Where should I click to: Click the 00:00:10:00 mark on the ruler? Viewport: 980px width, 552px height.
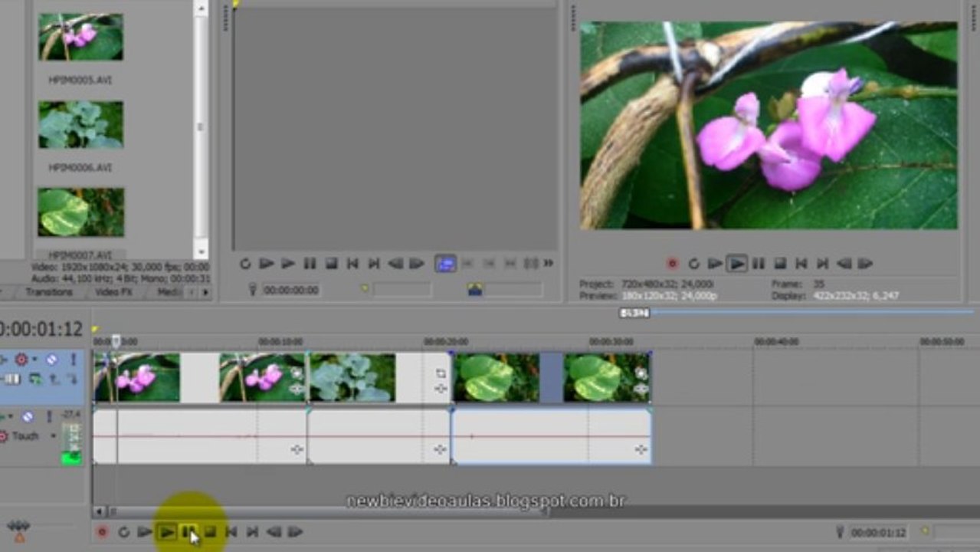[280, 342]
